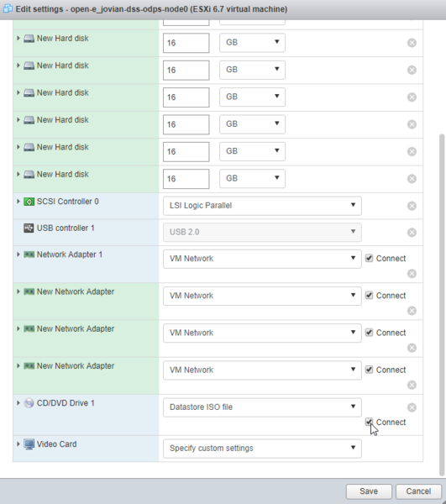Expand the CD/DVD Drive 1 row
Image resolution: width=446 pixels, height=504 pixels.
tap(18, 402)
